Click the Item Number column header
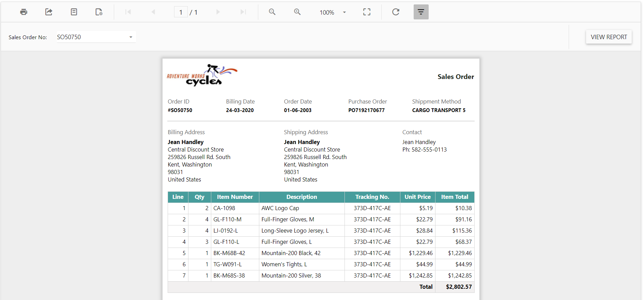This screenshot has height=300, width=644. click(x=235, y=197)
